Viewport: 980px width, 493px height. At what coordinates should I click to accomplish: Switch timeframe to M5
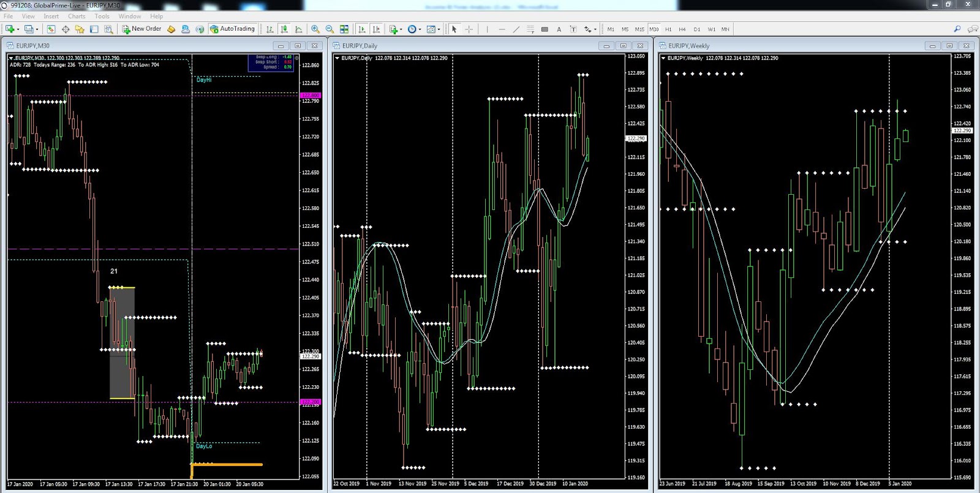[625, 29]
